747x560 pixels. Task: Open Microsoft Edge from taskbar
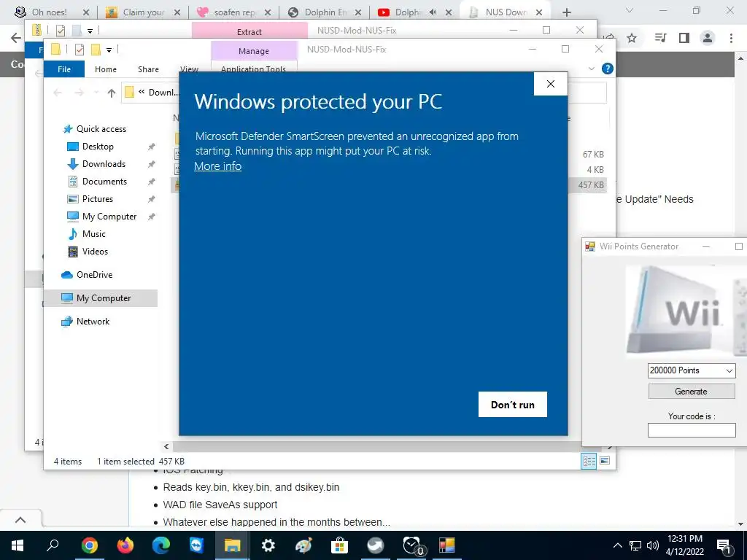coord(160,545)
